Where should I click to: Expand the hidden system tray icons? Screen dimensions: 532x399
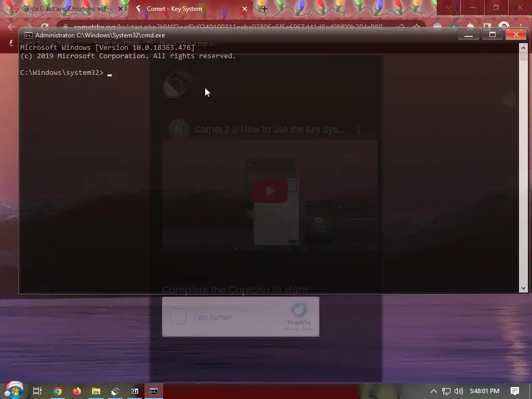tap(434, 391)
